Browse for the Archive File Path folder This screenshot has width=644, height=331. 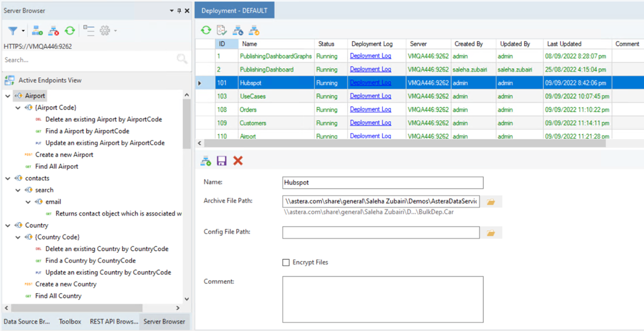tap(491, 202)
